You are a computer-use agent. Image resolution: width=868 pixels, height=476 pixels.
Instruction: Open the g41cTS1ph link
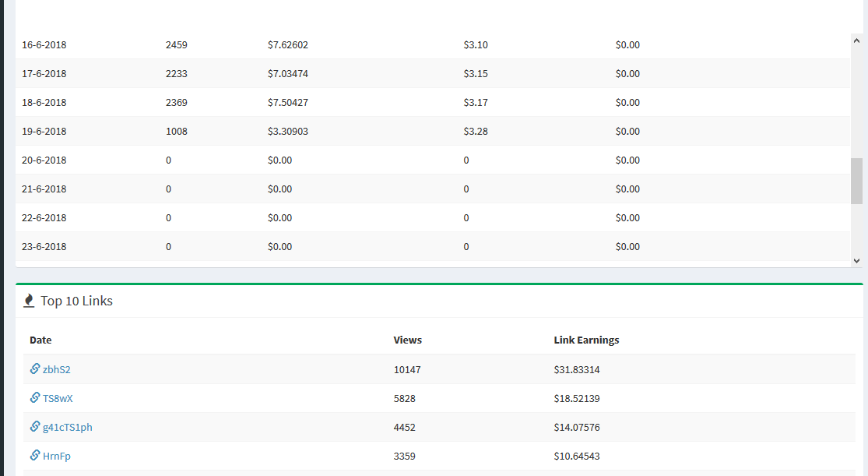tap(67, 428)
